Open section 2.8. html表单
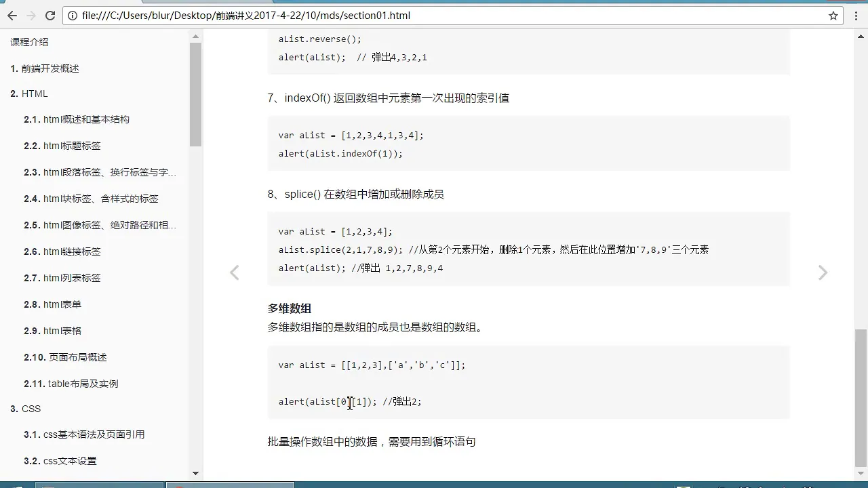 click(x=52, y=304)
